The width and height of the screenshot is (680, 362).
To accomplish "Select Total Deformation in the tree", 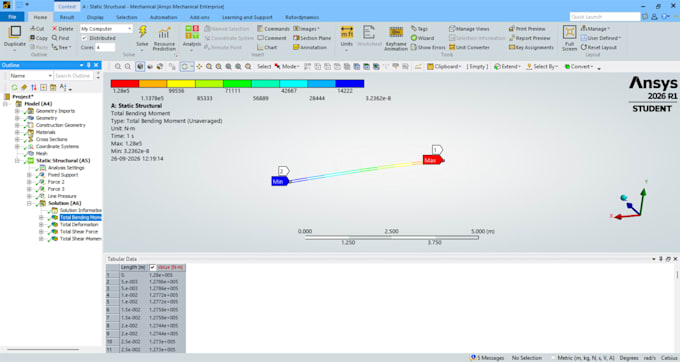I will (78, 225).
